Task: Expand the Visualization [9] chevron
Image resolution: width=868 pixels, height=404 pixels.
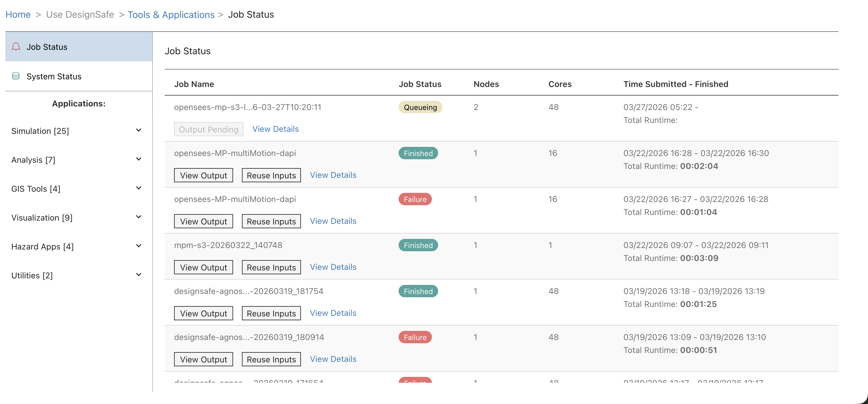Action: (x=138, y=217)
